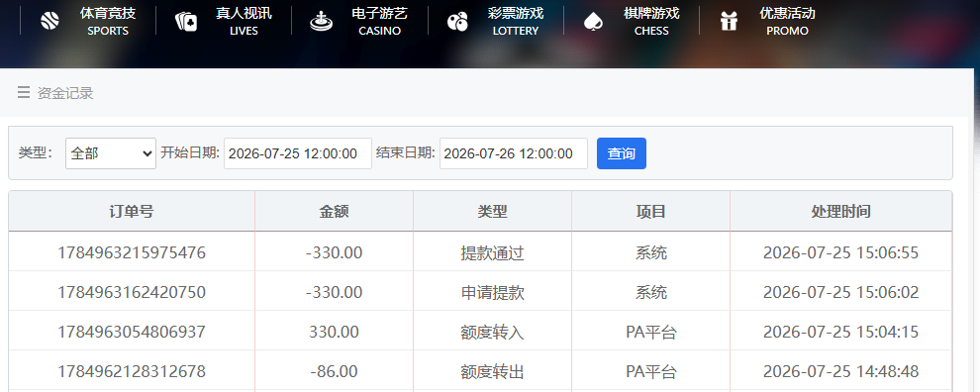Select order number 1784963215975476

[132, 252]
